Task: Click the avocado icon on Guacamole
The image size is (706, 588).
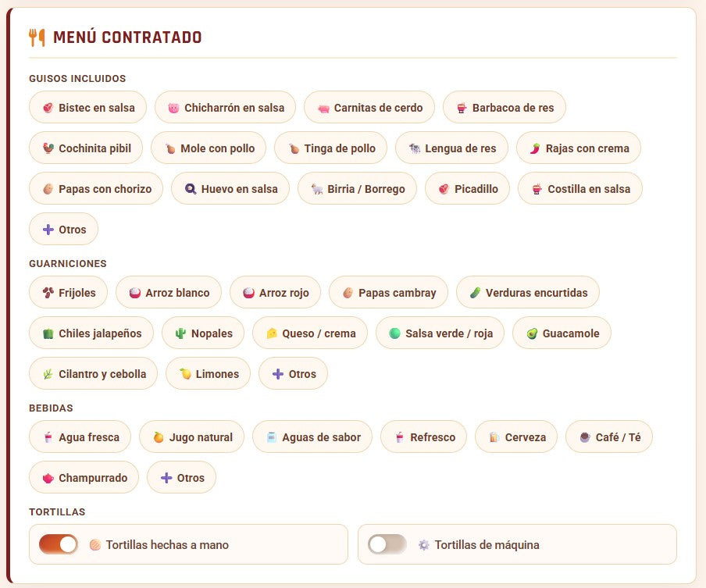Action: pos(532,333)
